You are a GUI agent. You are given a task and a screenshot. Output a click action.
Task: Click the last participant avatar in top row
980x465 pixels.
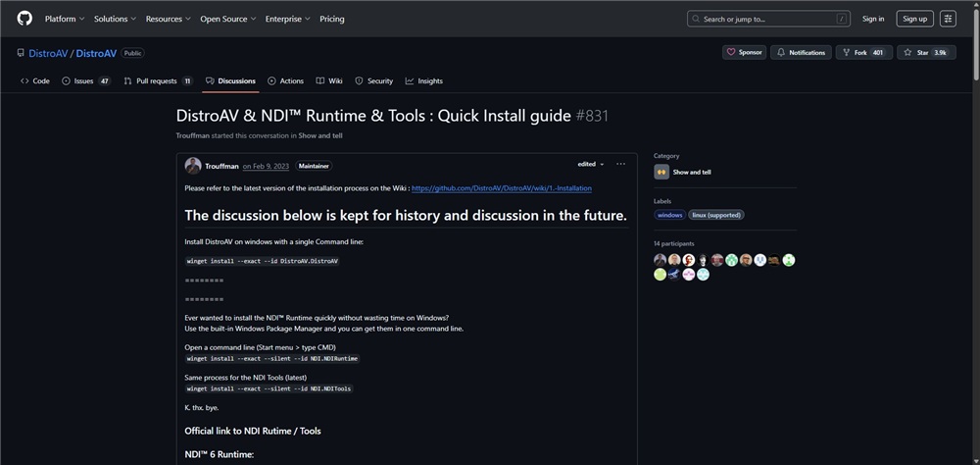[x=789, y=260]
